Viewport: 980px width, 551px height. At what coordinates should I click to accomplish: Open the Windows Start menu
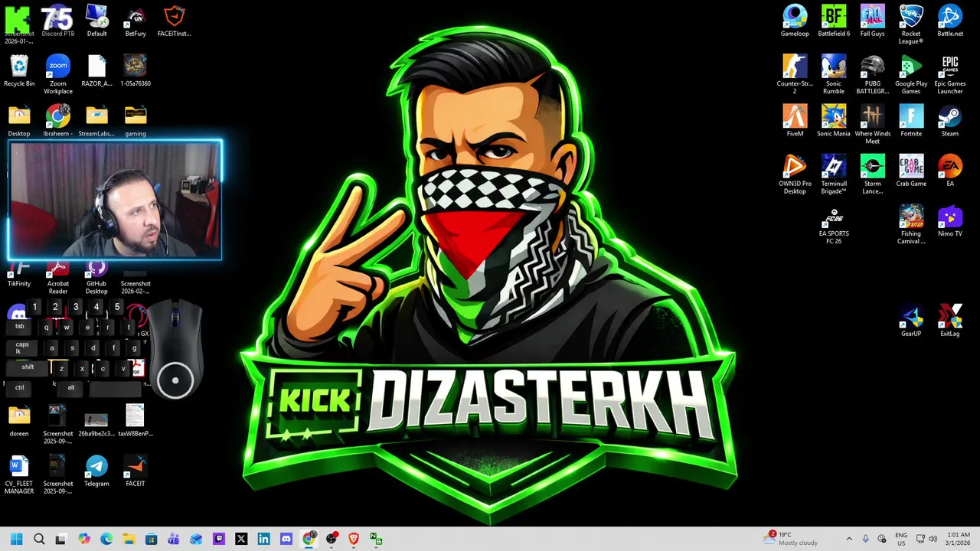(x=17, y=539)
